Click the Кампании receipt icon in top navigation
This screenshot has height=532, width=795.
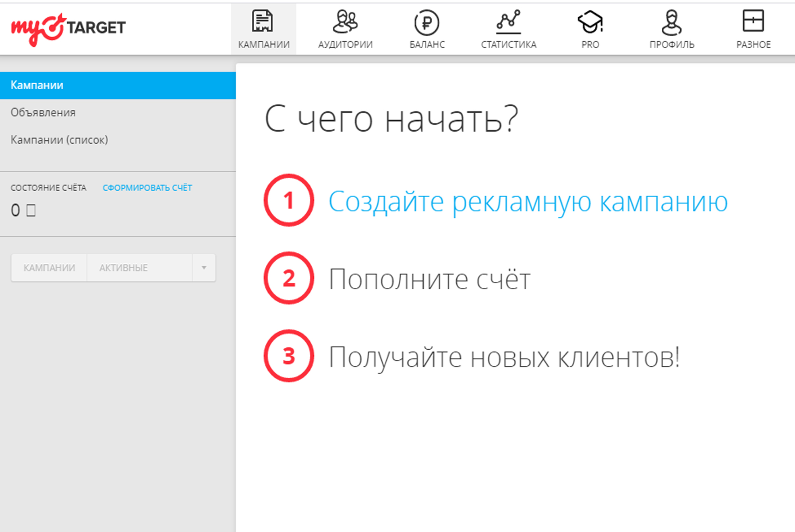pyautogui.click(x=263, y=21)
